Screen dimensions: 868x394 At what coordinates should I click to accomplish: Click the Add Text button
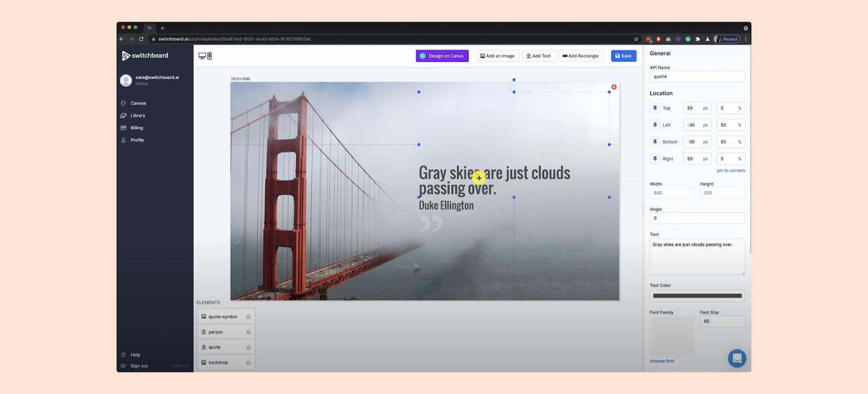pyautogui.click(x=539, y=56)
